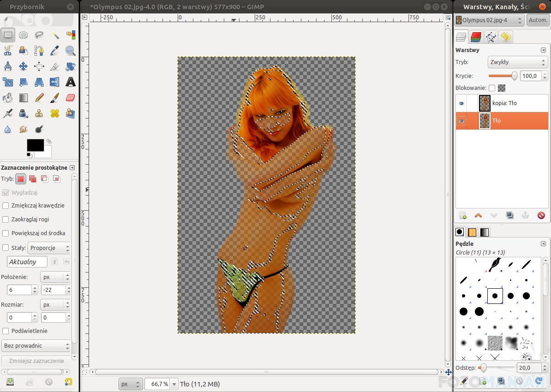Choose the Eraser tool
551x392 pixels.
(x=70, y=98)
